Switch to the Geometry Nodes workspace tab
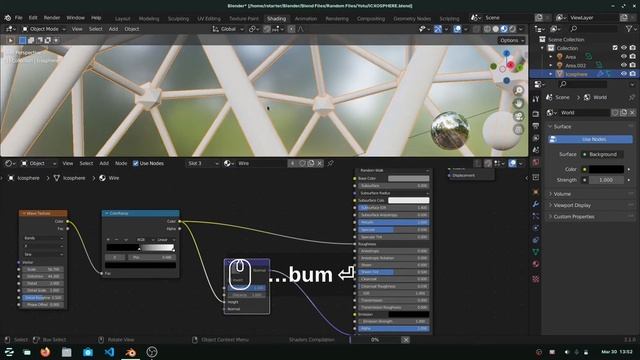Image resolution: width=640 pixels, height=360 pixels. pyautogui.click(x=412, y=18)
